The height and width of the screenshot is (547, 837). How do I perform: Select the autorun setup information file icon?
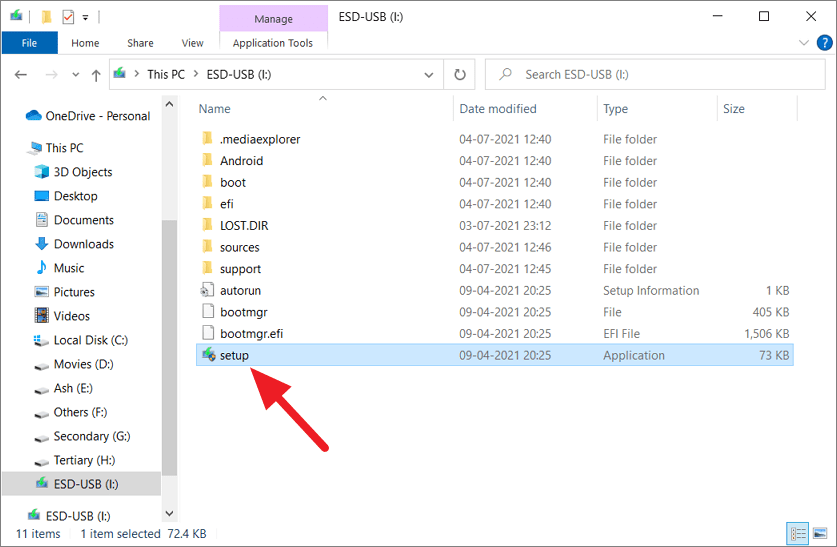click(x=207, y=290)
